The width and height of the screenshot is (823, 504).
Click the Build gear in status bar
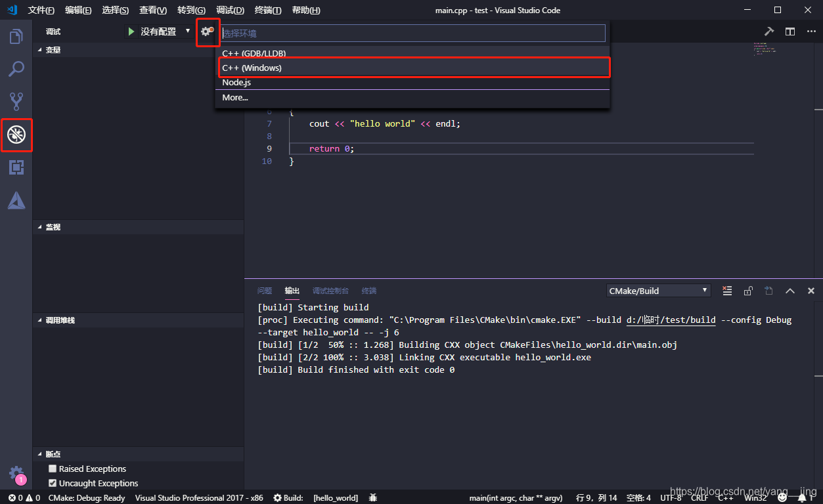288,497
